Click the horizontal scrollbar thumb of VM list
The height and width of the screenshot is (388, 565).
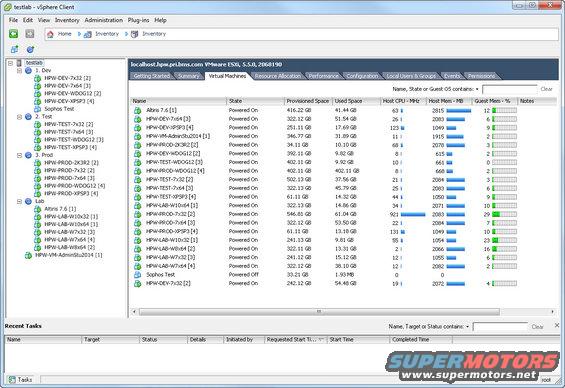[319, 312]
